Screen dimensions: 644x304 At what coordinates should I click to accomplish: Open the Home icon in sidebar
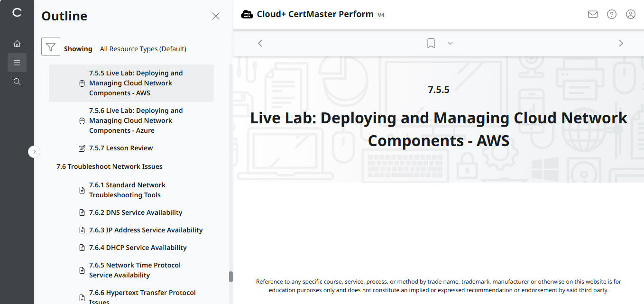tap(17, 43)
